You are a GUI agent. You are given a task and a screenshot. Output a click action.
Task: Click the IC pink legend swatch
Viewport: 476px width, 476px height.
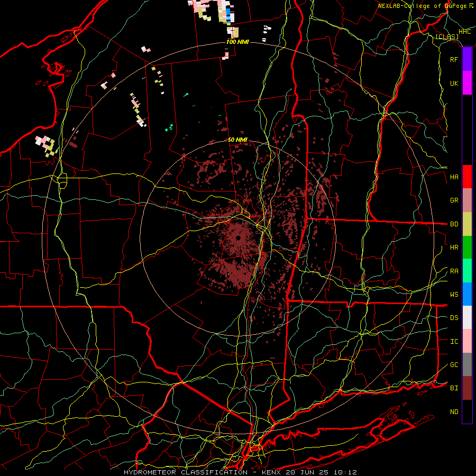coord(467,341)
